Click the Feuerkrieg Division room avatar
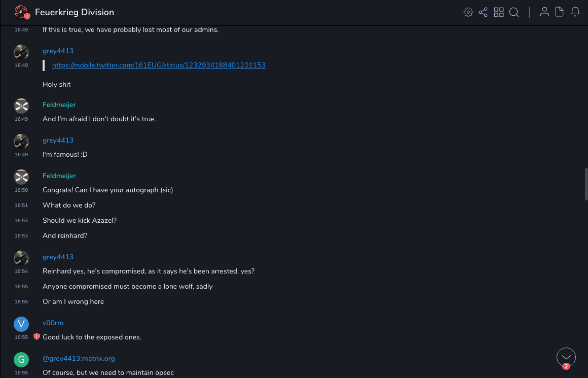 tap(21, 12)
